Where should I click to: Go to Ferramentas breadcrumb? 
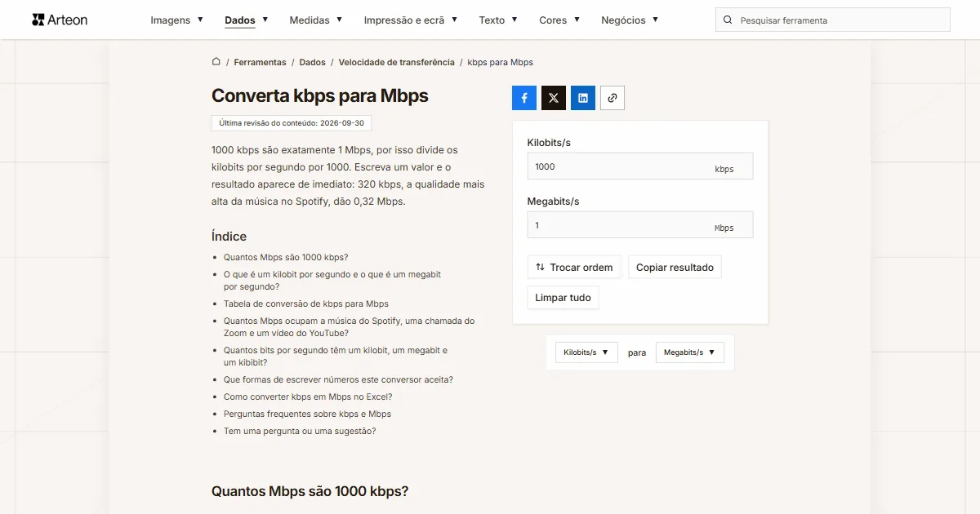[260, 62]
